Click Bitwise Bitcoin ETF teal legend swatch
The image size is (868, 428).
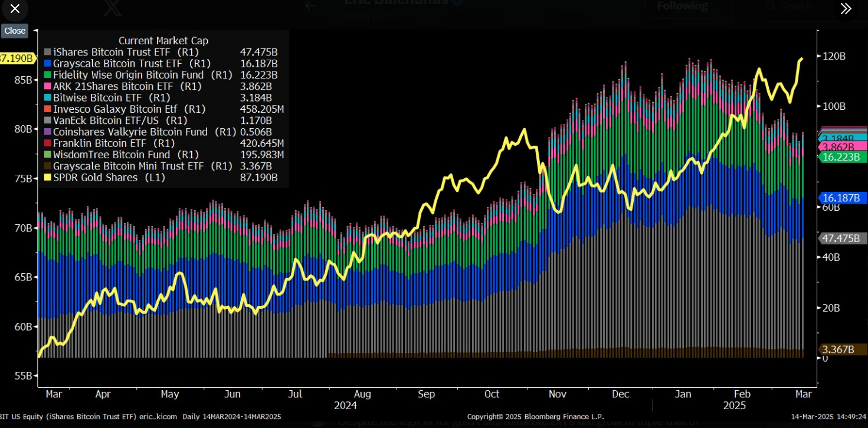tap(47, 97)
